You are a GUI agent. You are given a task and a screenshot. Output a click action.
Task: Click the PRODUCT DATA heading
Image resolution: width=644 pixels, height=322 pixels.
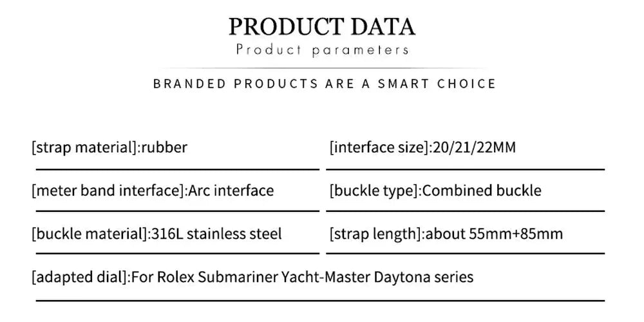pyautogui.click(x=322, y=26)
